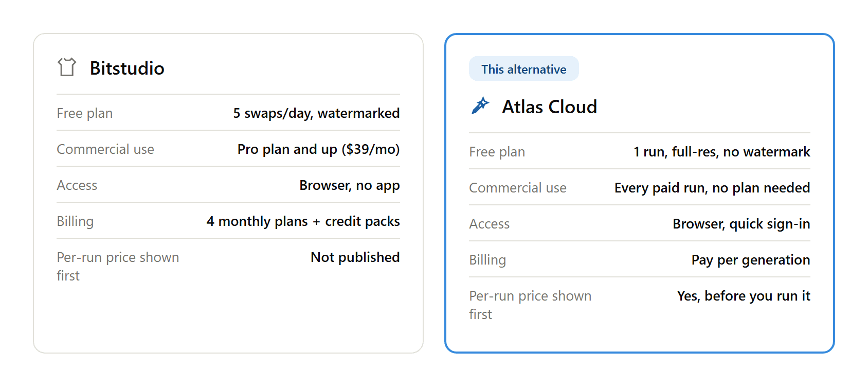
Task: Click 'Every paid run, no plan needed' value
Action: tap(712, 188)
